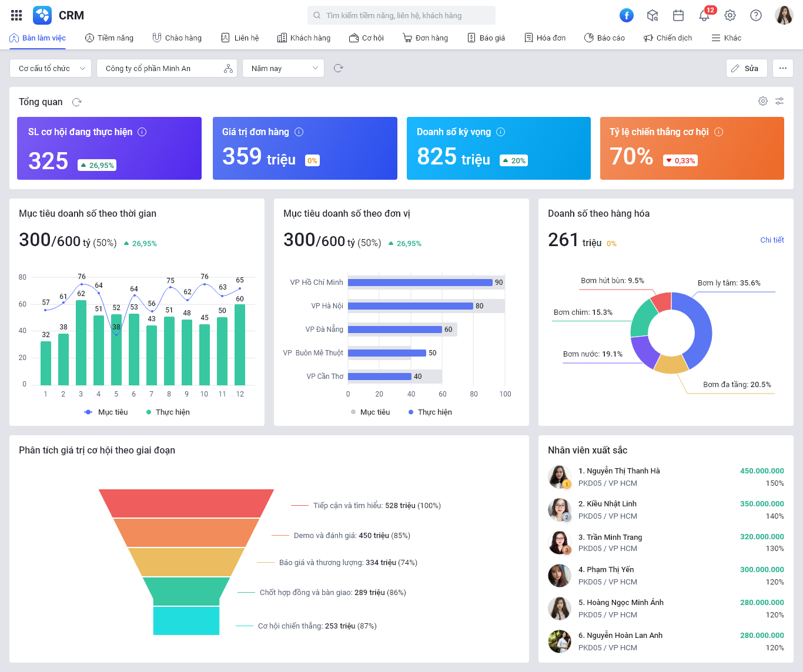Viewport: 803px width, 672px height.
Task: Click info icon next to Giá trị đơn hàng
Action: [299, 132]
